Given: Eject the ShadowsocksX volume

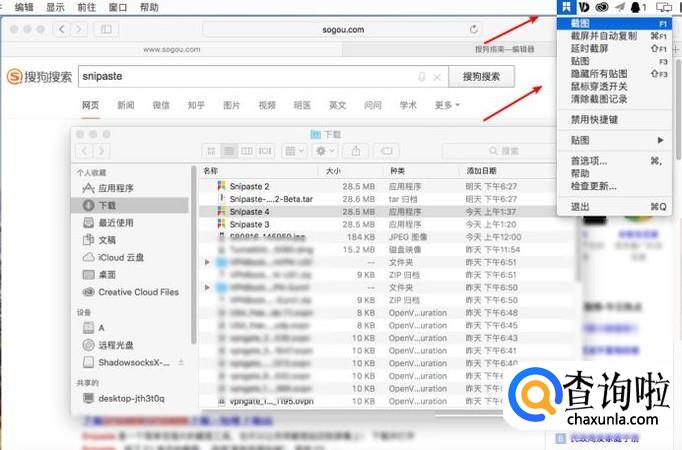Looking at the screenshot, I should [x=181, y=362].
